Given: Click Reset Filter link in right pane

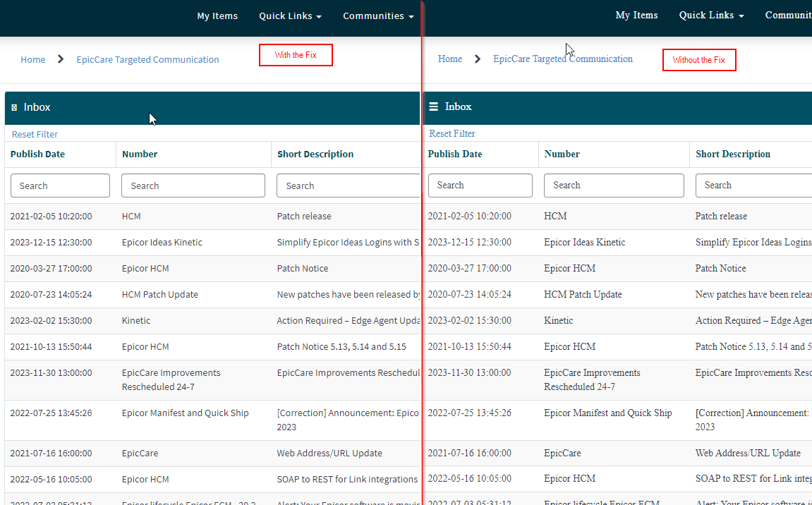Looking at the screenshot, I should tap(452, 133).
